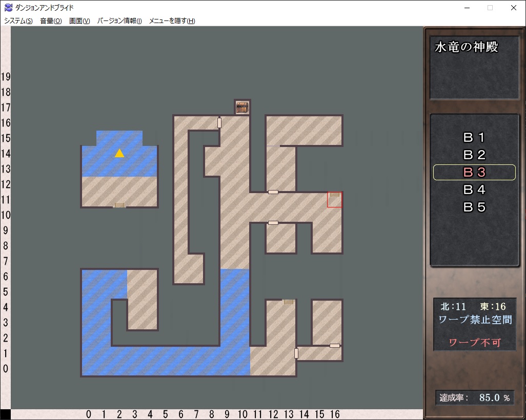Viewport: 526px width, 420px height.
Task: Click the yellow triangle player marker
Action: 119,153
